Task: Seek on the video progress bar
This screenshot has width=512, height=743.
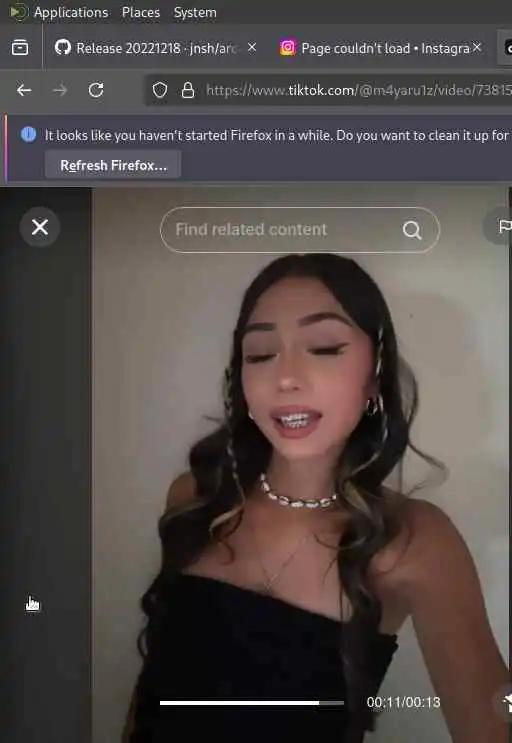Action: (252, 703)
